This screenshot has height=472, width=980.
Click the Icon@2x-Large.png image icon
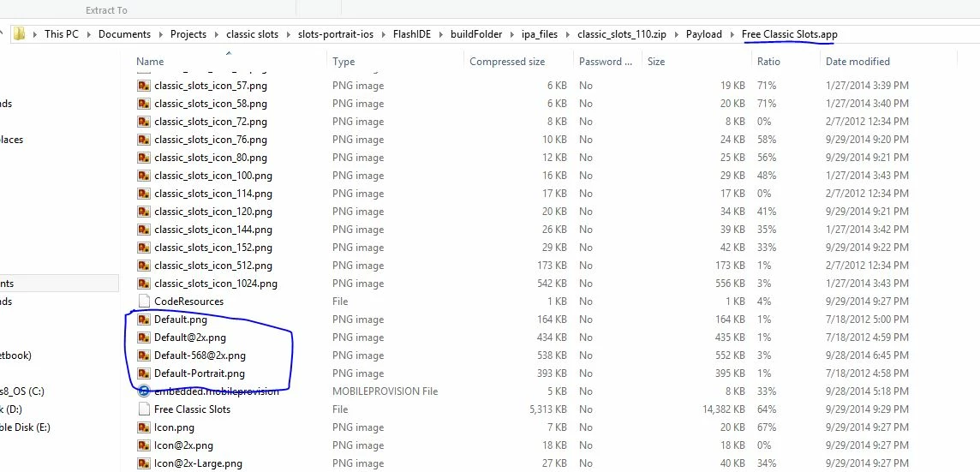tap(144, 464)
